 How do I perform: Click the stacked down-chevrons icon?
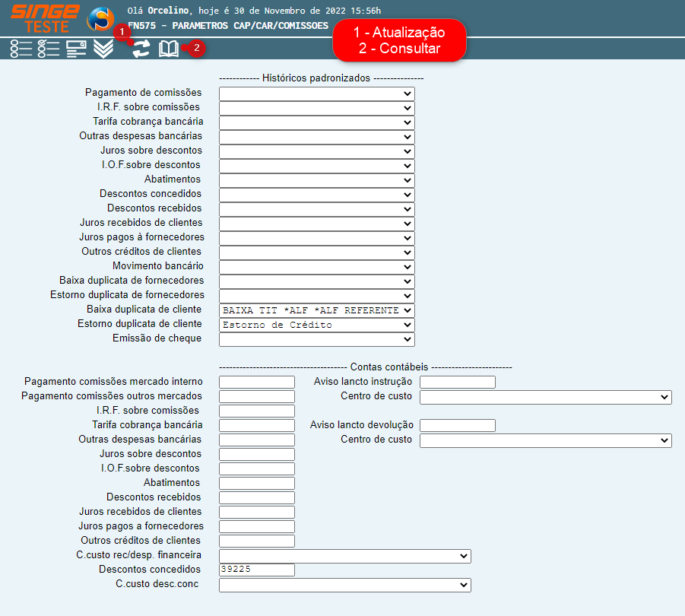point(103,49)
